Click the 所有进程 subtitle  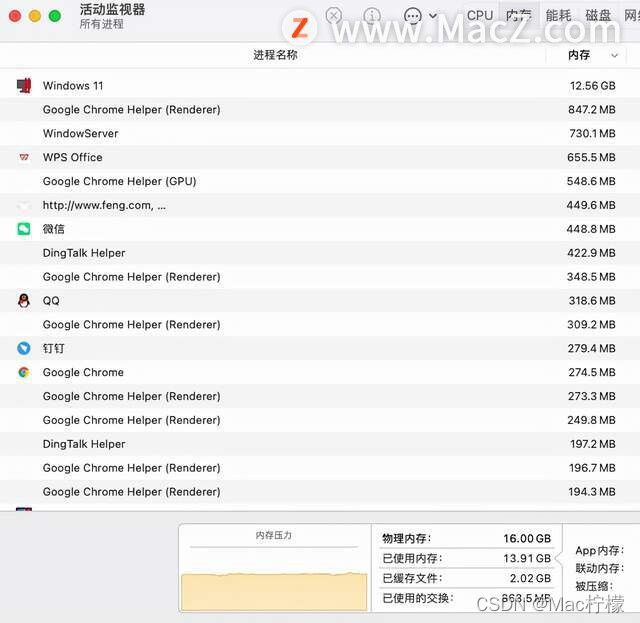pos(102,24)
